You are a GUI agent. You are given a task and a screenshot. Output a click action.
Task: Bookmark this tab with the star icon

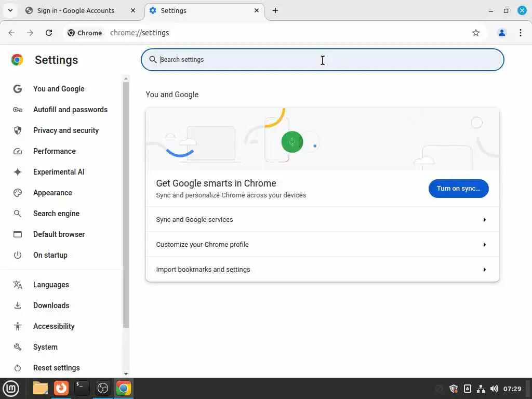[x=476, y=33]
